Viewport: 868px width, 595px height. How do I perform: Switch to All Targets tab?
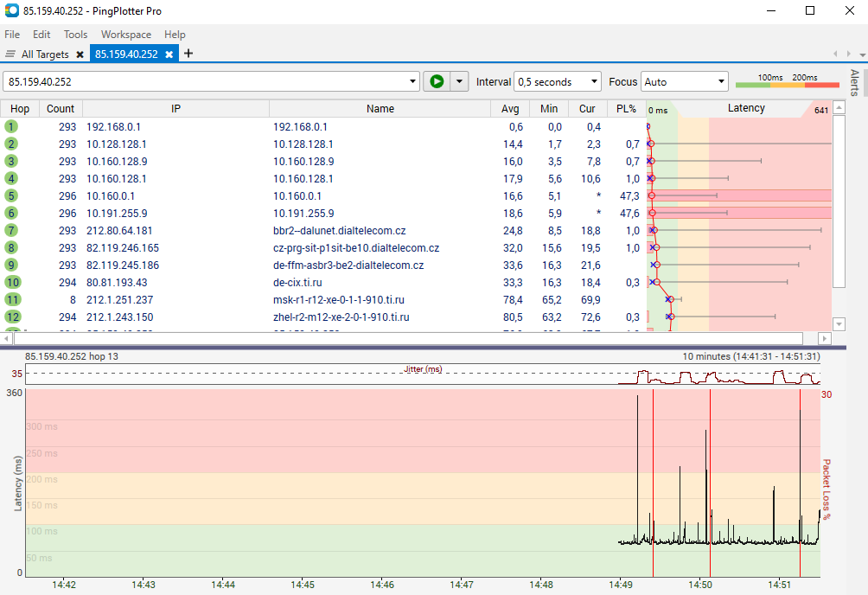coord(44,54)
